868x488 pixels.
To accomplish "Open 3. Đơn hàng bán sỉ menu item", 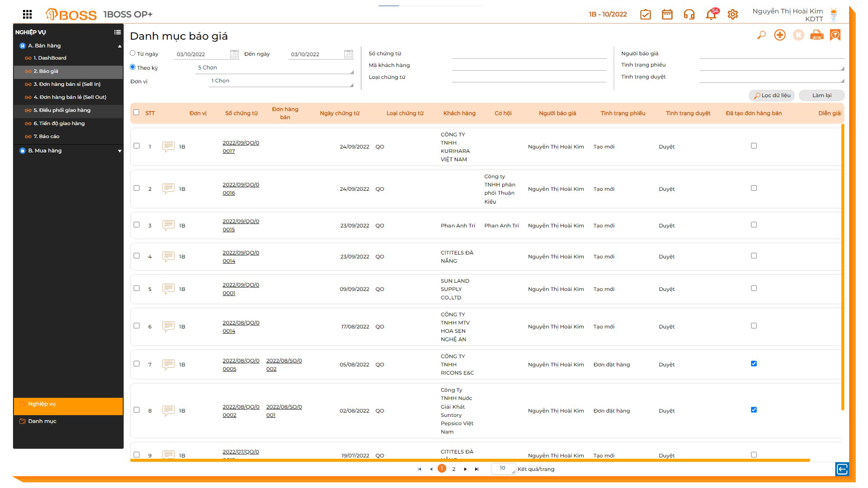I will 67,84.
